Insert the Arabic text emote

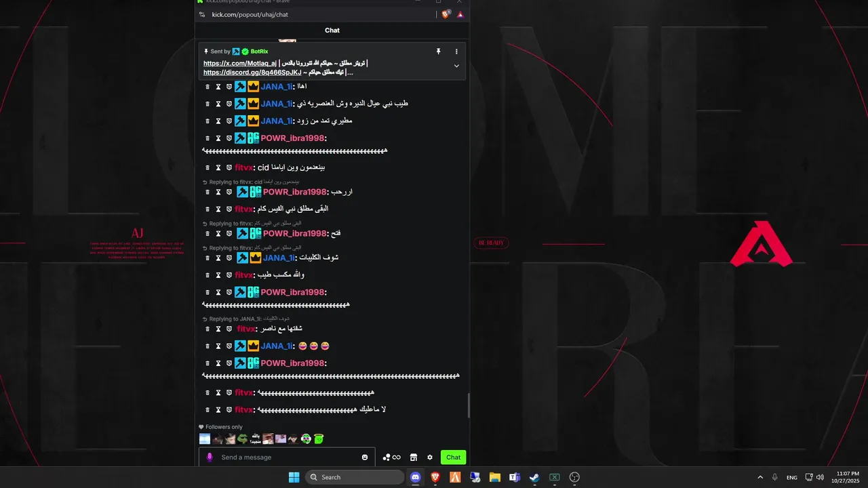point(256,439)
